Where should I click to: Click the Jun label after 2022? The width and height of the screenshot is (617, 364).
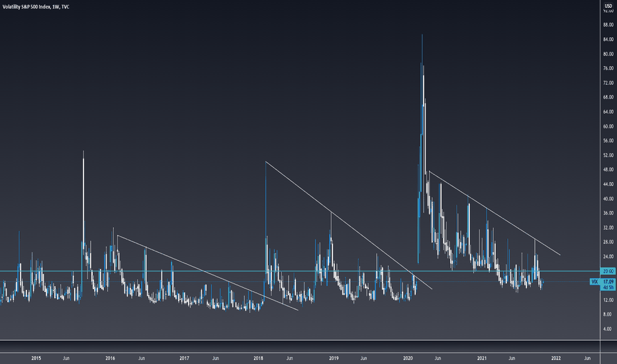(x=587, y=358)
